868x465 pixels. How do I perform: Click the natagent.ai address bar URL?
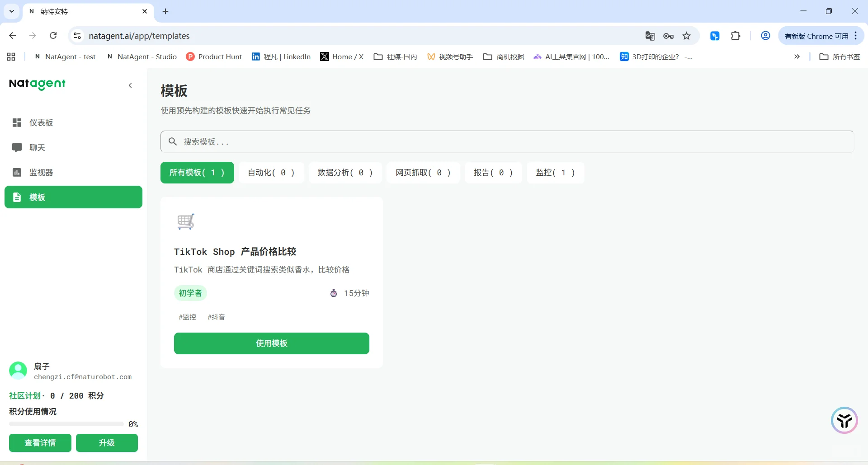139,36
